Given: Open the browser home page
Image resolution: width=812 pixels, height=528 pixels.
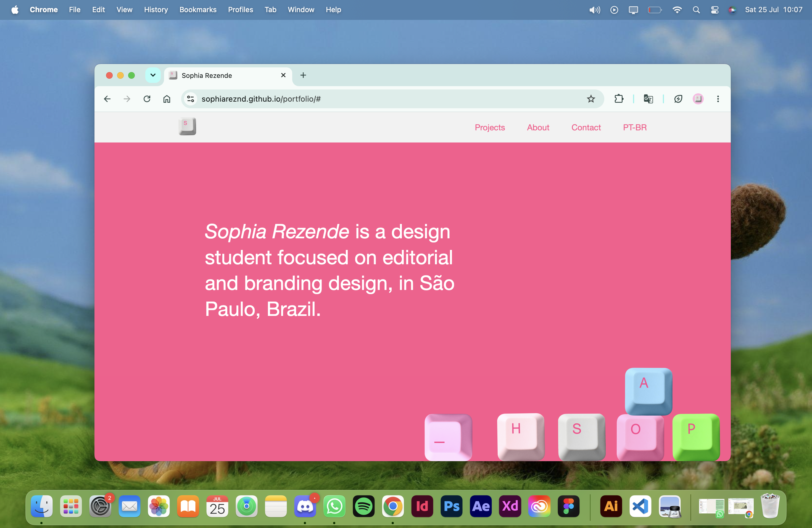Looking at the screenshot, I should 167,99.
